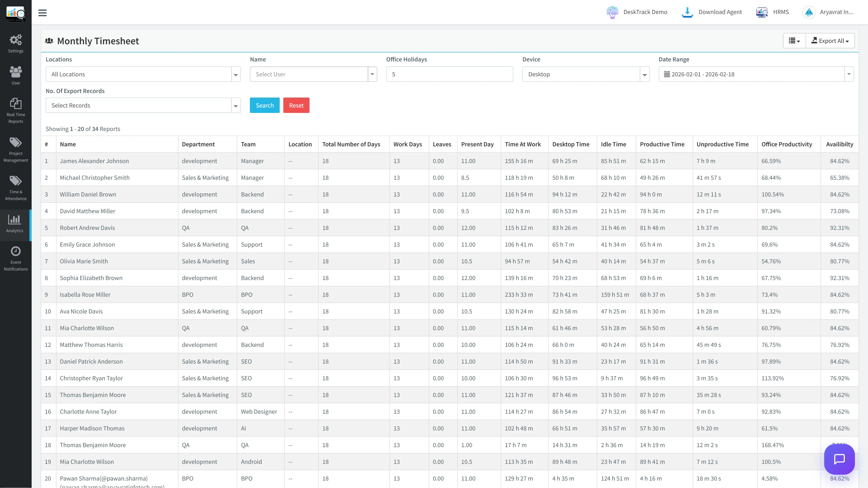Viewport: 868px width, 488px height.
Task: Click the DeskTrack Demo icon
Action: (x=612, y=12)
